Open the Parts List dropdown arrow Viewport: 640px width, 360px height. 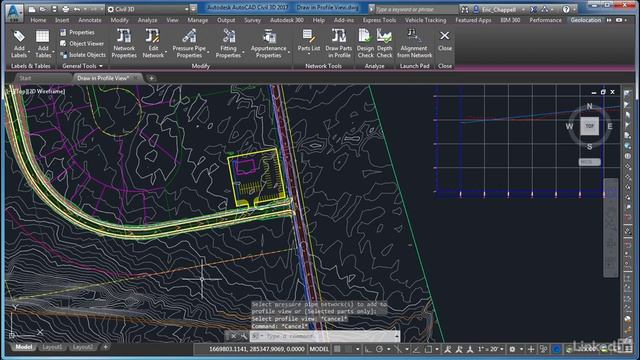tap(309, 54)
